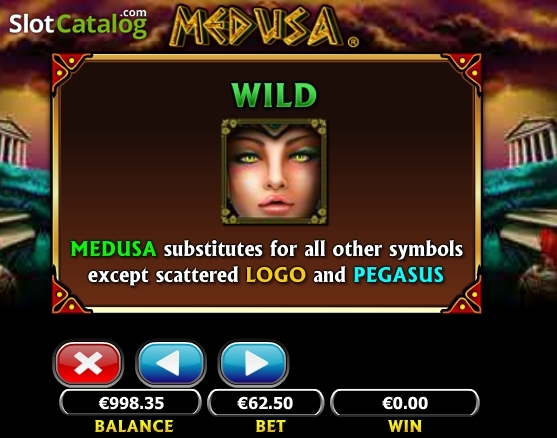
Task: Advance to the next paytable page
Action: pyautogui.click(x=253, y=363)
